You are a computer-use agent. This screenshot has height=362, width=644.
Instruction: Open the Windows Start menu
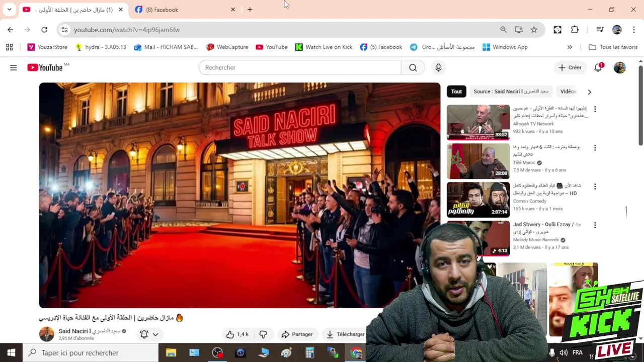[x=11, y=353]
